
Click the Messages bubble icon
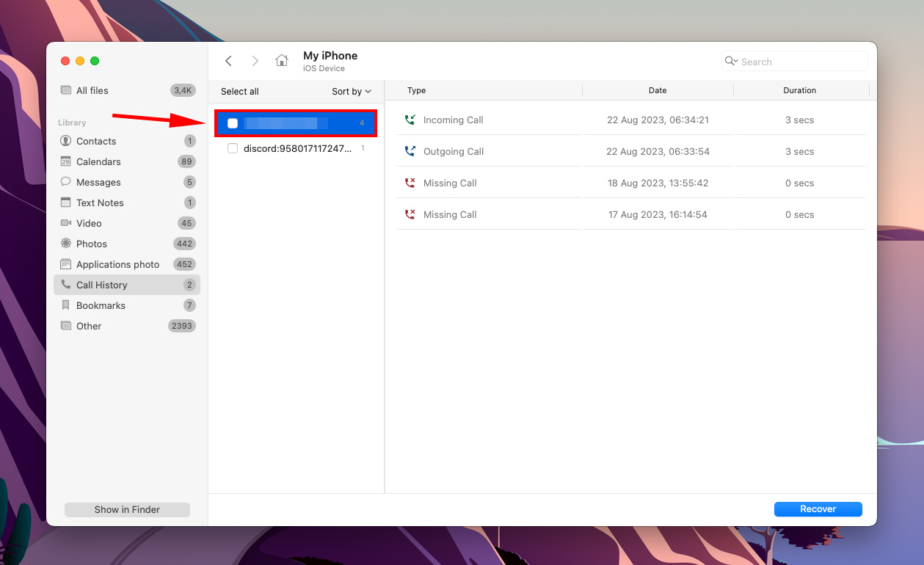pyautogui.click(x=66, y=182)
